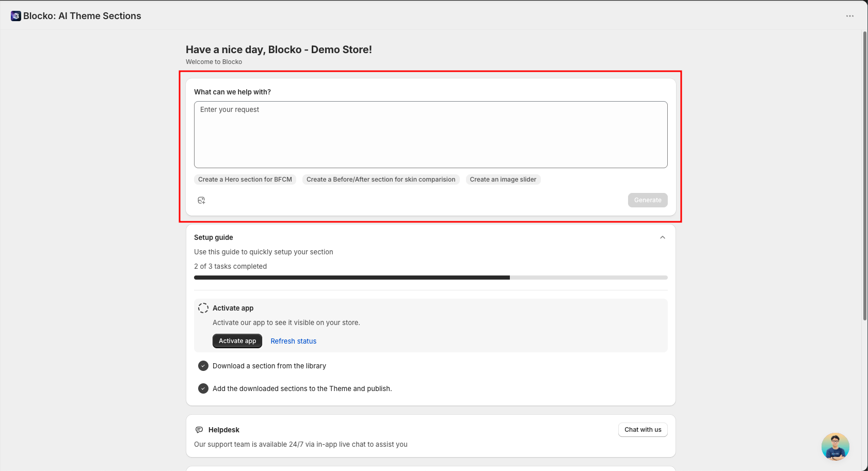Image resolution: width=868 pixels, height=471 pixels.
Task: Click the checkmark beside Download a section
Action: pos(203,366)
